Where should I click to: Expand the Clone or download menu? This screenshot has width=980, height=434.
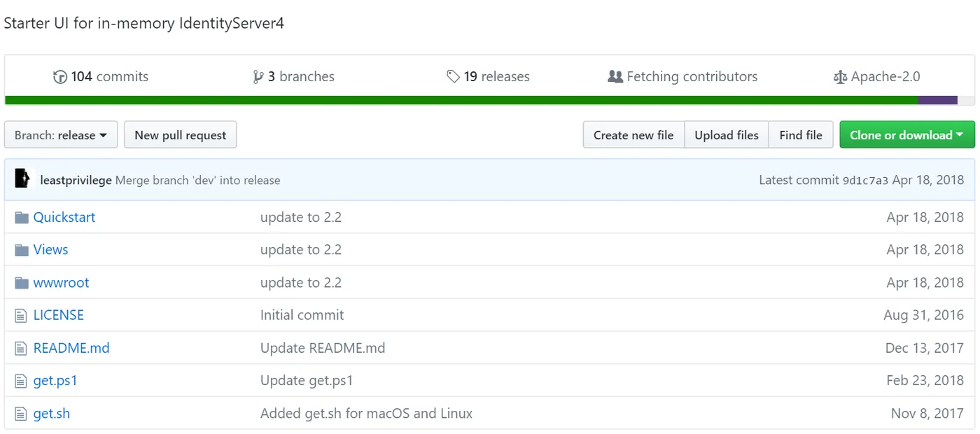[x=906, y=135]
